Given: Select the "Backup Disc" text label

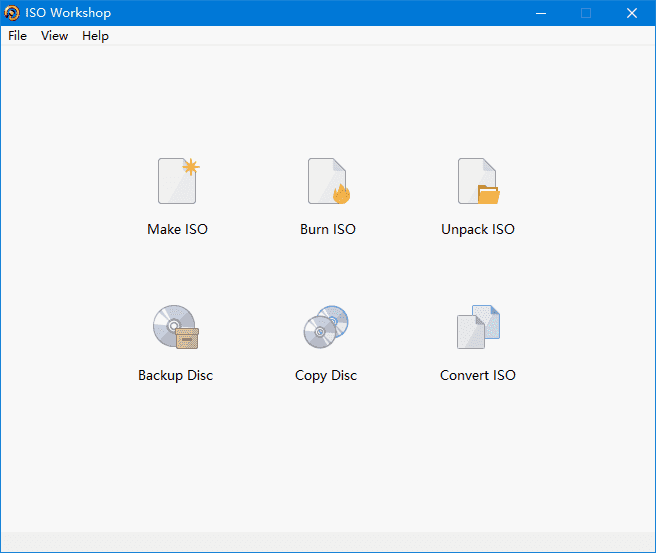Looking at the screenshot, I should [x=176, y=376].
